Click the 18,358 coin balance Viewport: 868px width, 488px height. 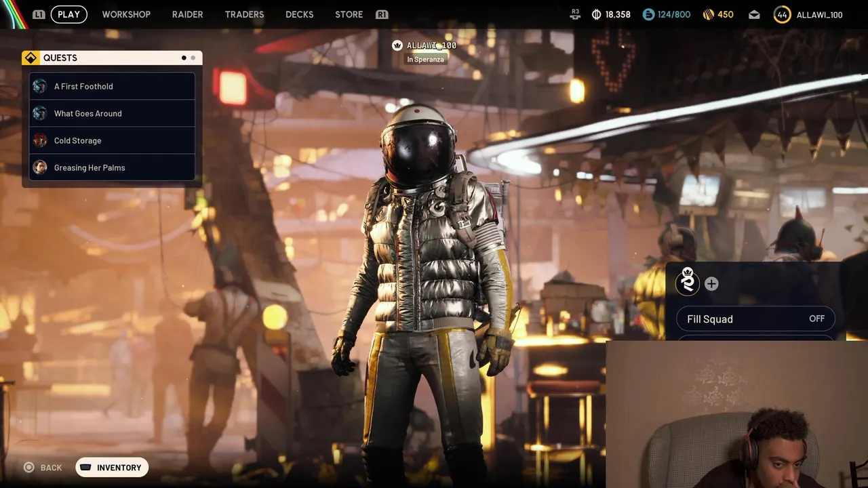[x=618, y=15]
